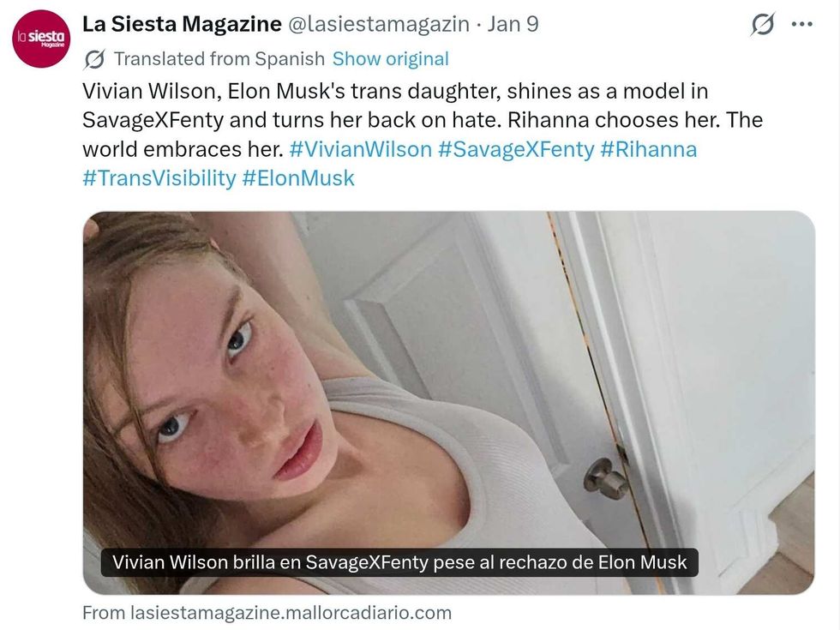Open the #VivianWilson hashtag
This screenshot has width=840, height=630.
[x=360, y=149]
